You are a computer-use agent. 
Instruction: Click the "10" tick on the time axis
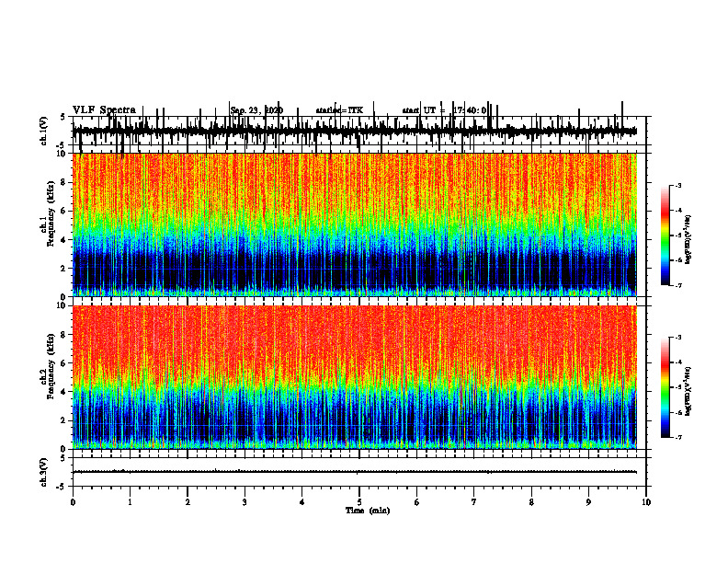pos(646,502)
